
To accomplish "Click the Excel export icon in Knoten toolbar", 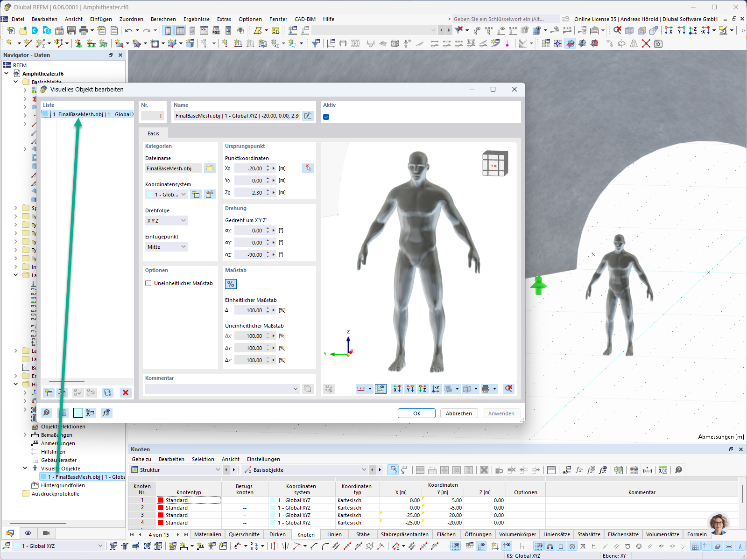I will coord(619,470).
